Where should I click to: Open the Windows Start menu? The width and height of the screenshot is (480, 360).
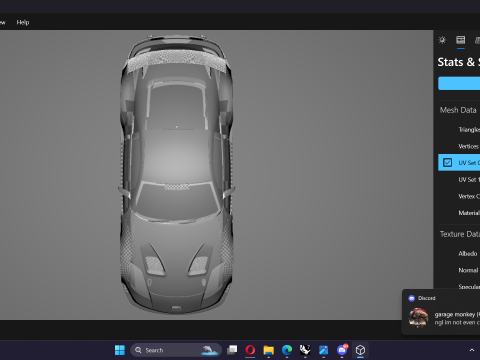(x=120, y=350)
